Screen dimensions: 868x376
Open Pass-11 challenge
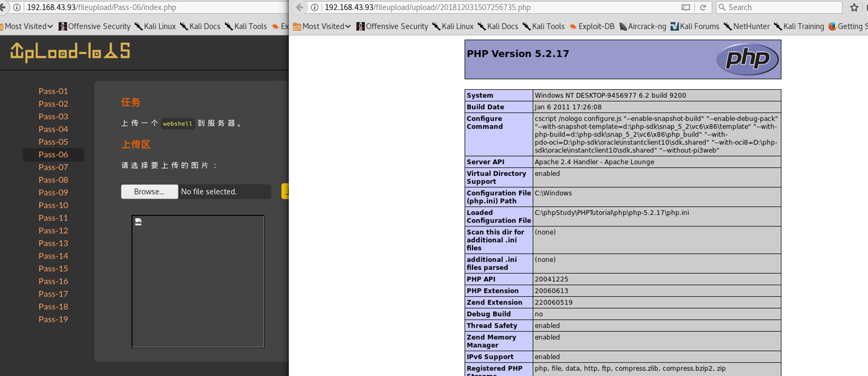coord(53,218)
